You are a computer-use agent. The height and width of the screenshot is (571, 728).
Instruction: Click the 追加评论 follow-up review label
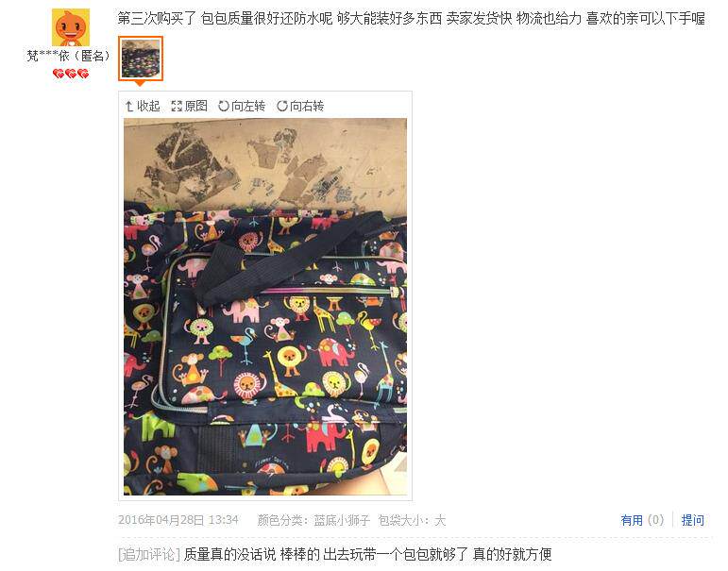click(149, 554)
